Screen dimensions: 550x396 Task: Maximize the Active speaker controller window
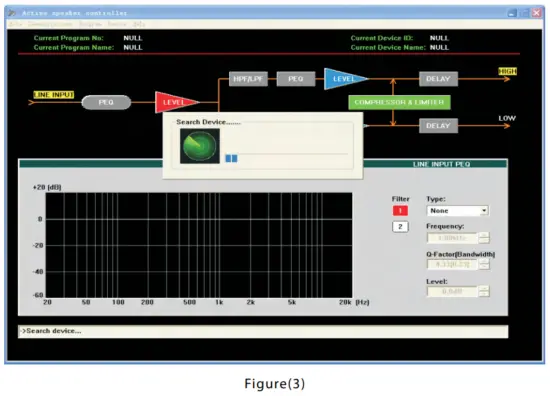coord(525,13)
